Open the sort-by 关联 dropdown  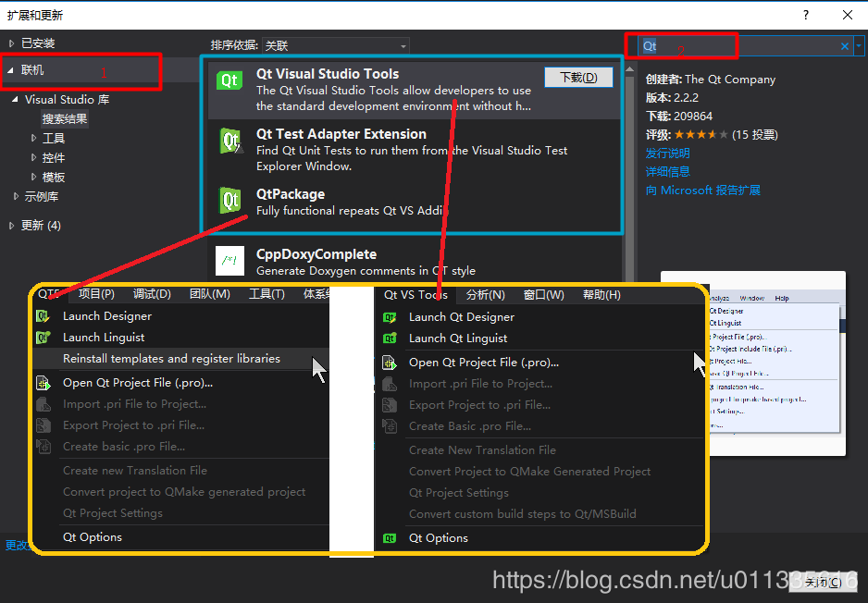coord(335,45)
